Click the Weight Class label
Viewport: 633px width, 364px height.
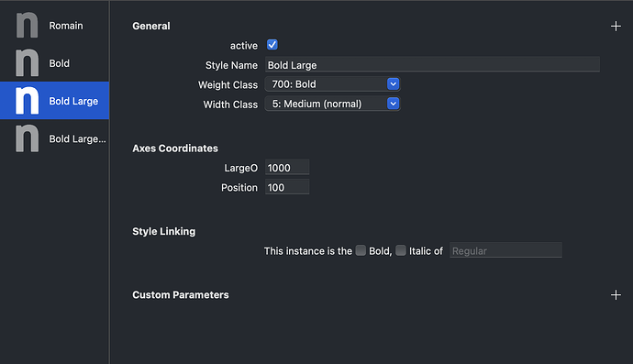[x=228, y=85]
